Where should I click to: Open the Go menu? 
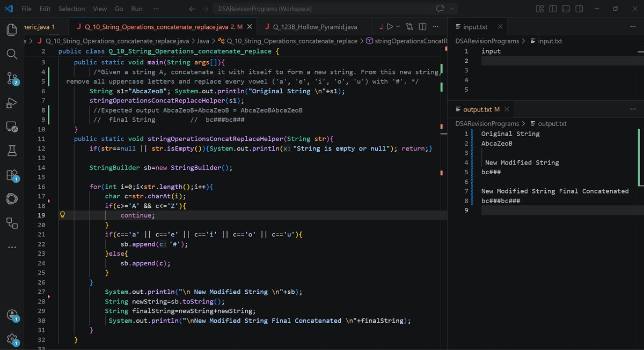119,9
